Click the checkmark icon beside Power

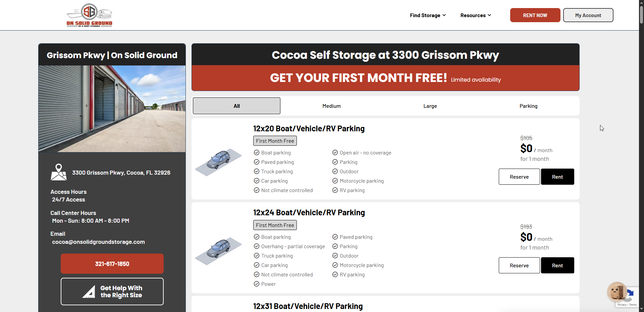(x=257, y=284)
